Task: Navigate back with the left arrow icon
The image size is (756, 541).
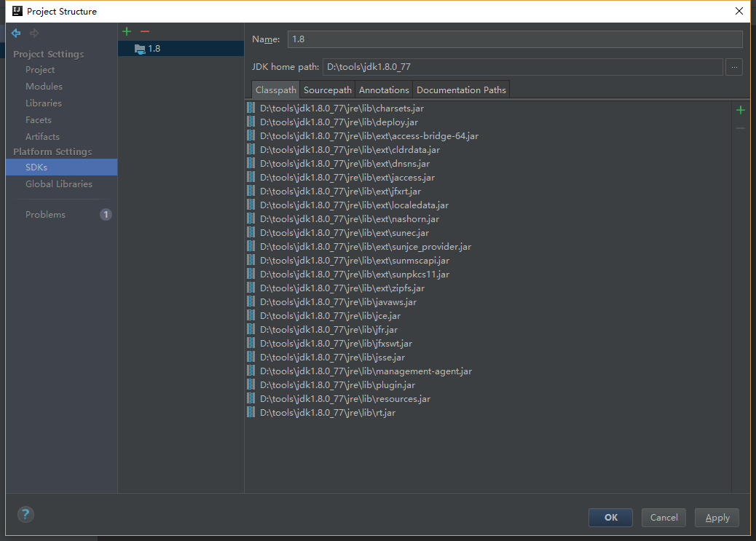Action: click(15, 33)
